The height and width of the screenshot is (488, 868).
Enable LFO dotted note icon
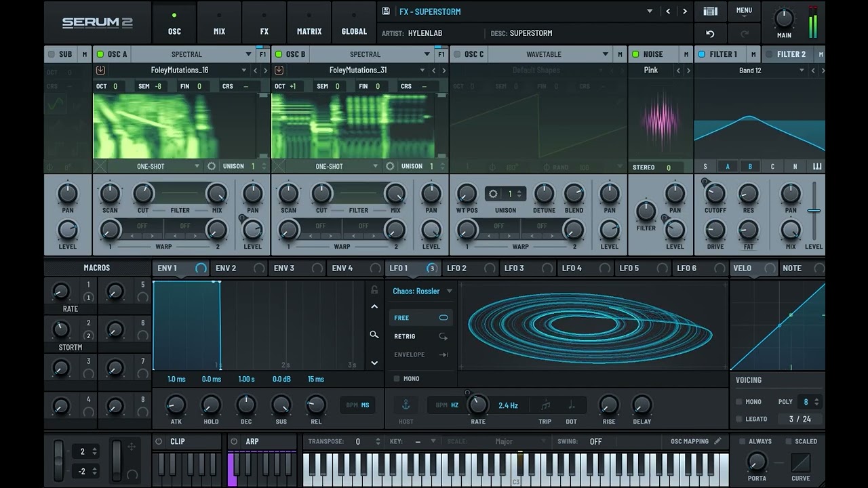point(572,405)
